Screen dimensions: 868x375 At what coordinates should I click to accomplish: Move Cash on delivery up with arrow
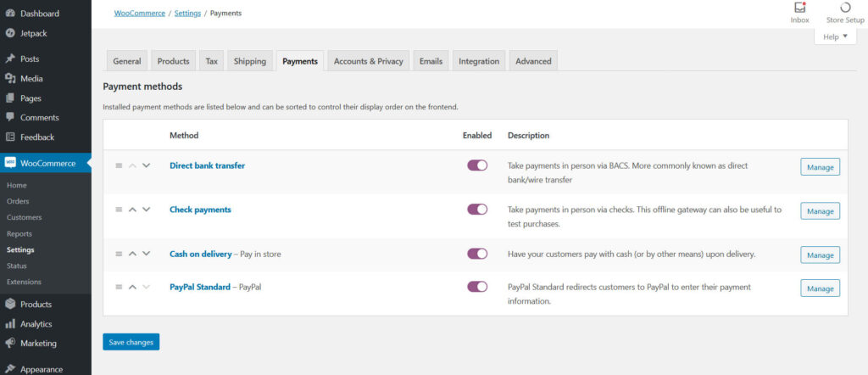[132, 254]
